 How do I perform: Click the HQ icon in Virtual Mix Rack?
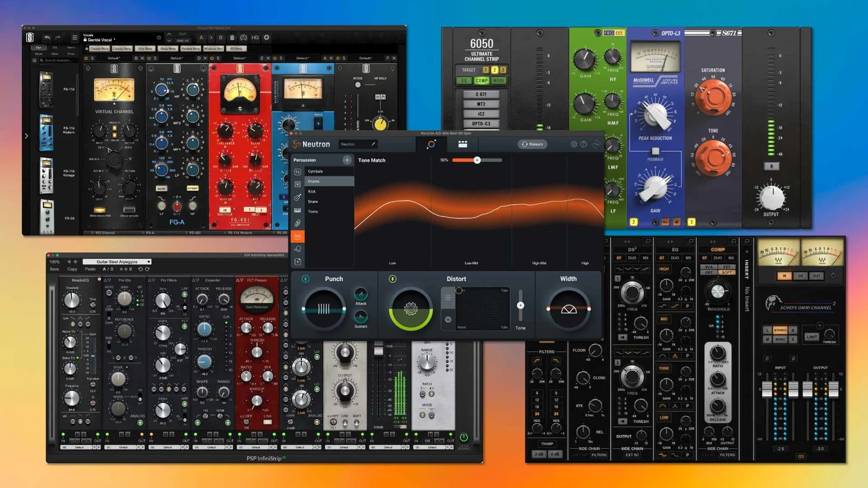coord(255,38)
